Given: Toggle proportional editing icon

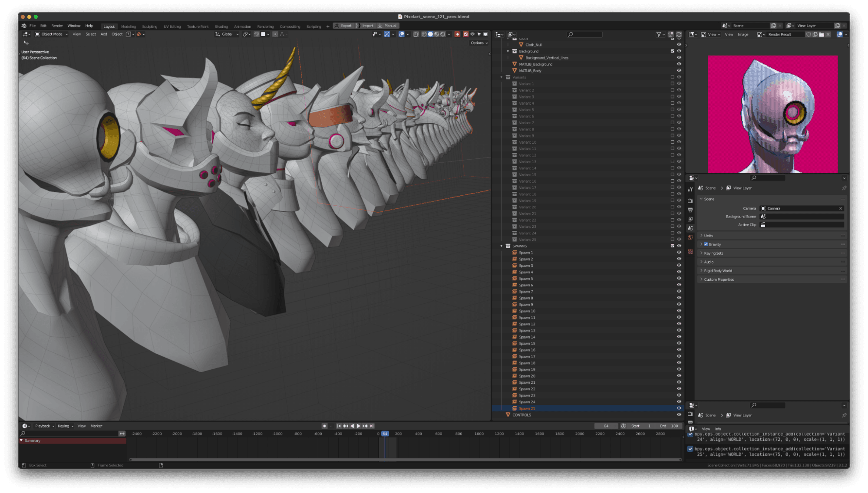Looking at the screenshot, I should click(275, 34).
